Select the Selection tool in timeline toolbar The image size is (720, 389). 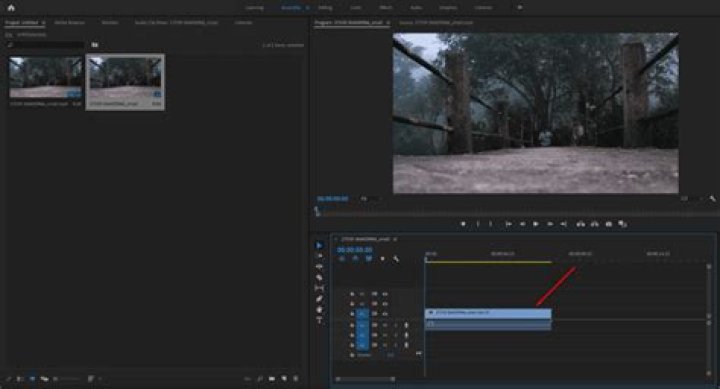pyautogui.click(x=320, y=246)
